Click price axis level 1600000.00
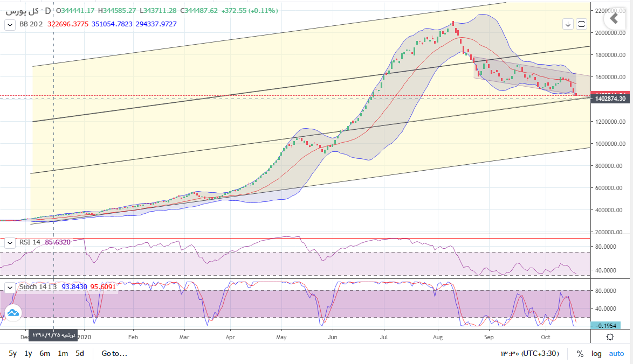Screen dimensions: 633x364 [610, 77]
